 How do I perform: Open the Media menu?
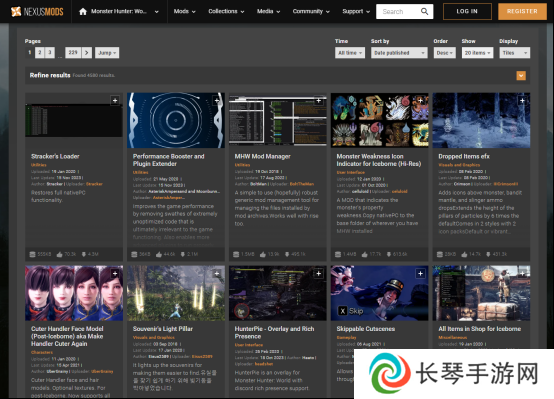[269, 11]
